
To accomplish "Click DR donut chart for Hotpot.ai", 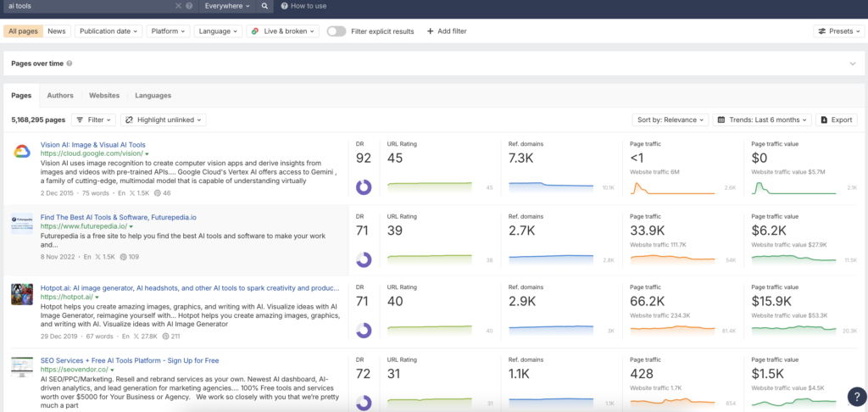I will click(364, 331).
